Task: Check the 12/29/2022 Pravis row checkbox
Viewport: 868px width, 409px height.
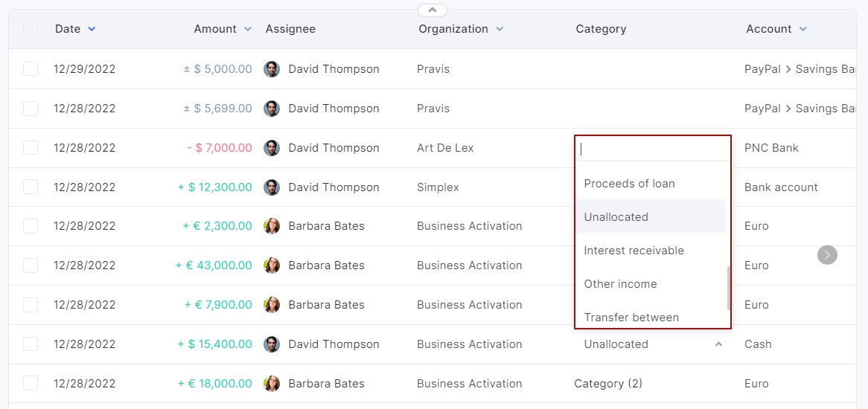Action: (x=31, y=69)
